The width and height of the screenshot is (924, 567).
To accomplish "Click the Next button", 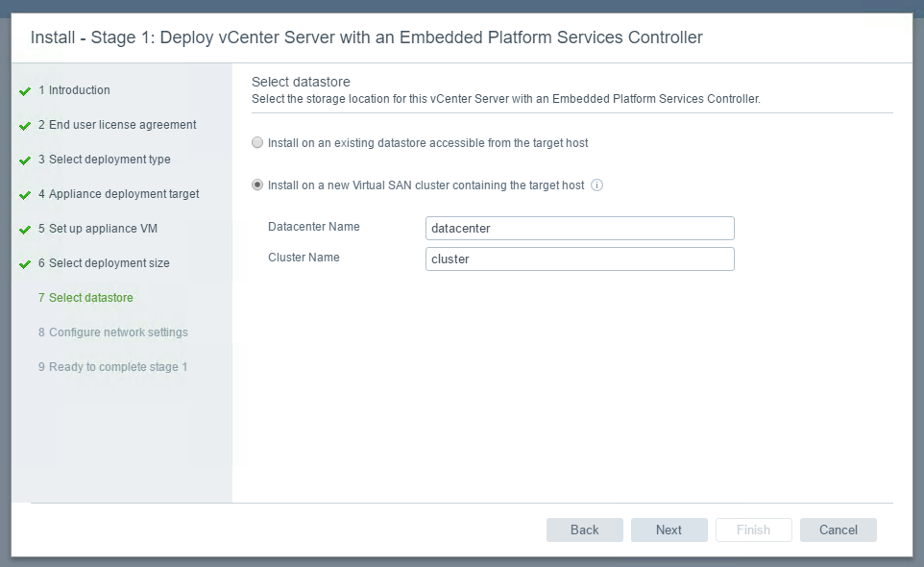I will (669, 530).
